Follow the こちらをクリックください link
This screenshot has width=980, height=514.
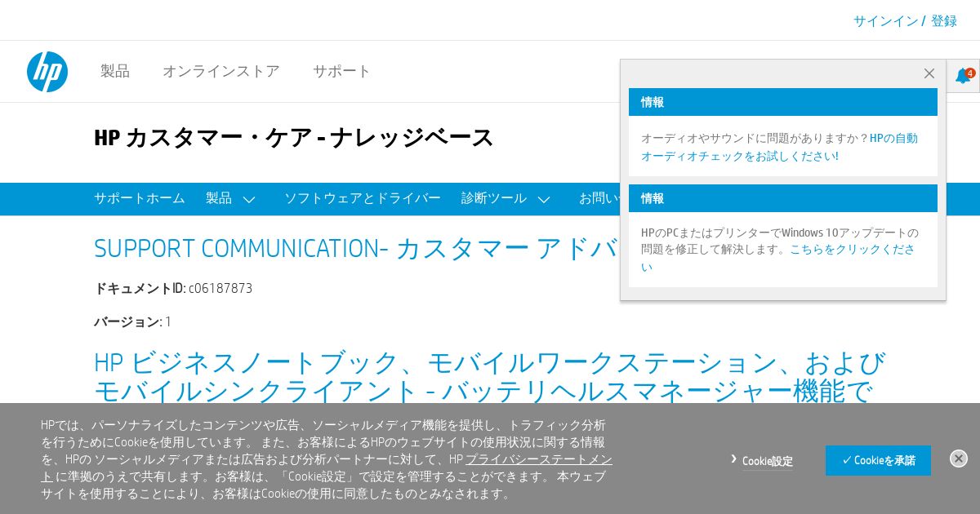click(x=777, y=258)
